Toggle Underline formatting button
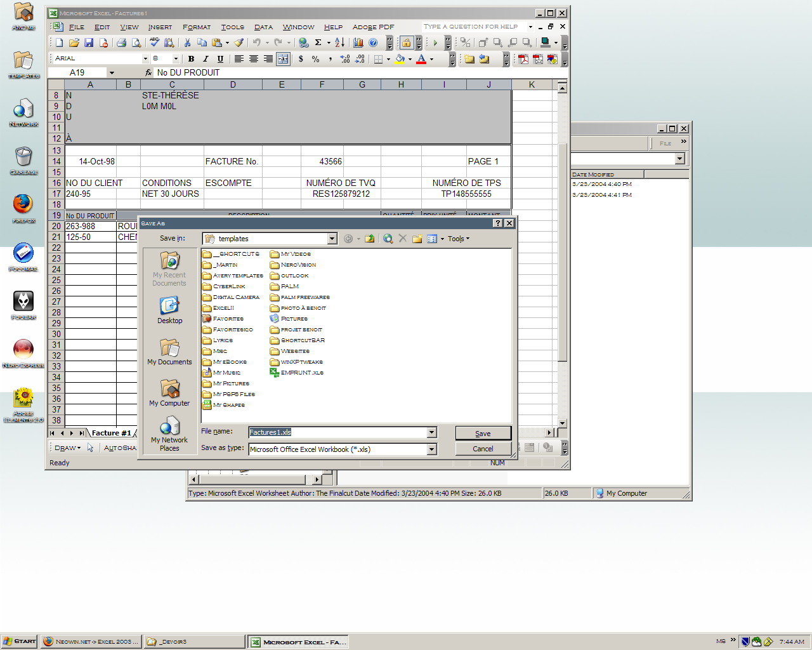The height and width of the screenshot is (650, 812). click(x=220, y=59)
